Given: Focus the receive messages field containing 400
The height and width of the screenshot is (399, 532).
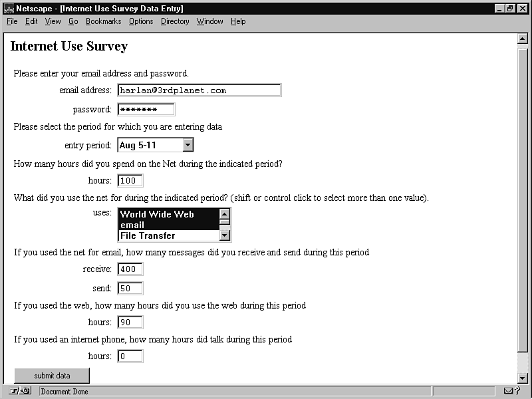Looking at the screenshot, I should [130, 269].
